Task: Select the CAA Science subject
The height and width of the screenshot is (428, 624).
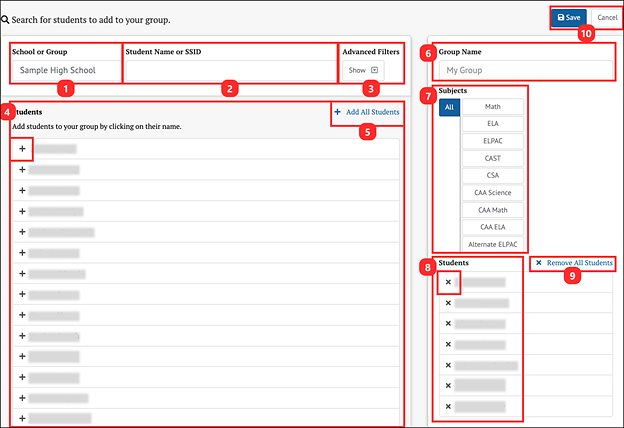Action: (x=492, y=192)
